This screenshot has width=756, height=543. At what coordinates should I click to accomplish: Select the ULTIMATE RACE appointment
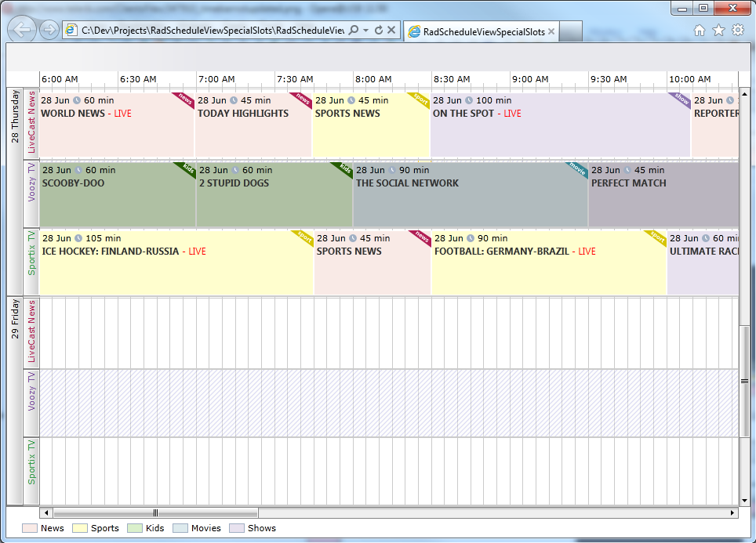[x=703, y=262]
